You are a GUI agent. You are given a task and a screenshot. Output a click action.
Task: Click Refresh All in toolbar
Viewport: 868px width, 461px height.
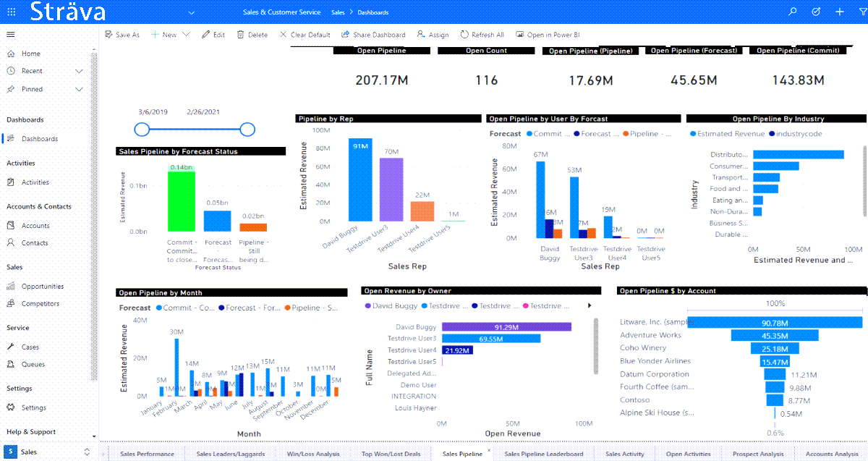(x=482, y=35)
